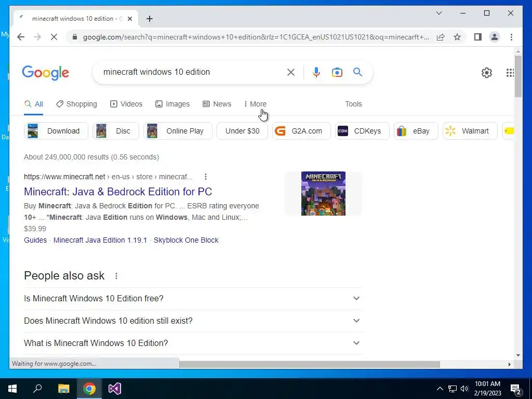Close the minecraft windows 10 edition tab
The image size is (532, 399).
click(129, 19)
